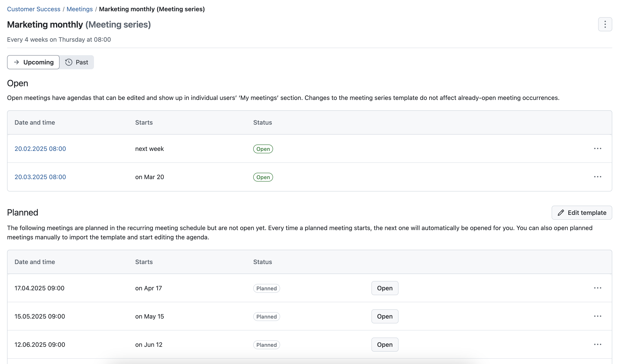This screenshot has width=618, height=364.
Task: Open row actions for the 12.06.2025 planned meeting
Action: point(598,344)
